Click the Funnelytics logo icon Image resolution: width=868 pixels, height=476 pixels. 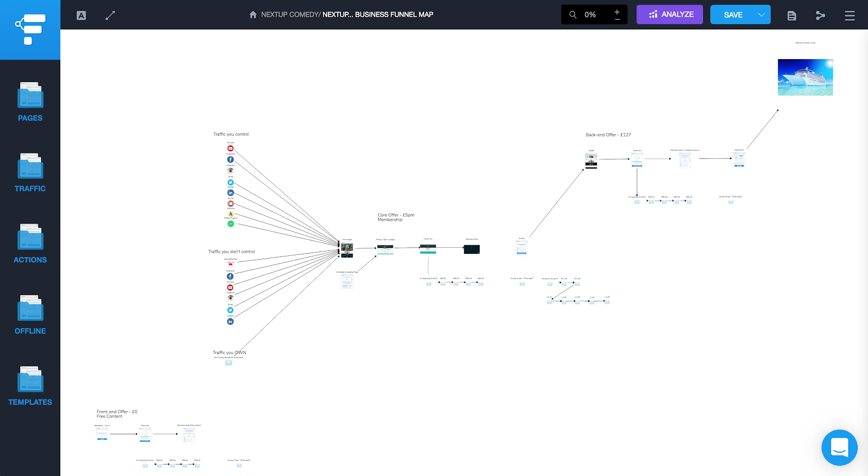[30, 29]
